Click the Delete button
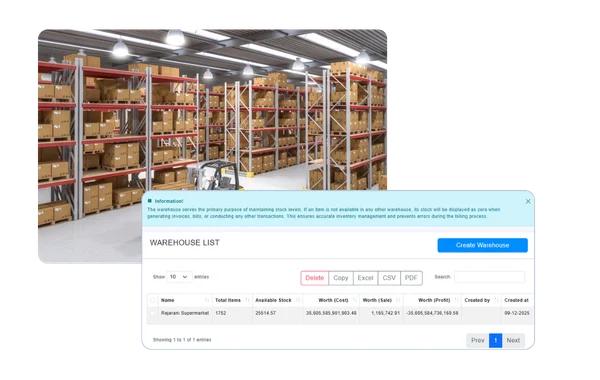The width and height of the screenshot is (600, 380). [x=314, y=278]
